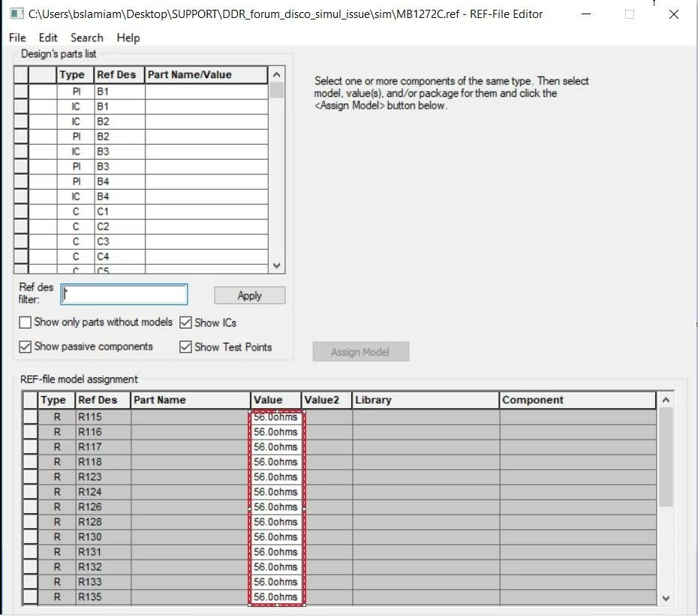Toggle Show only parts without models checkbox
Viewport: 698px width, 616px height.
click(26, 322)
